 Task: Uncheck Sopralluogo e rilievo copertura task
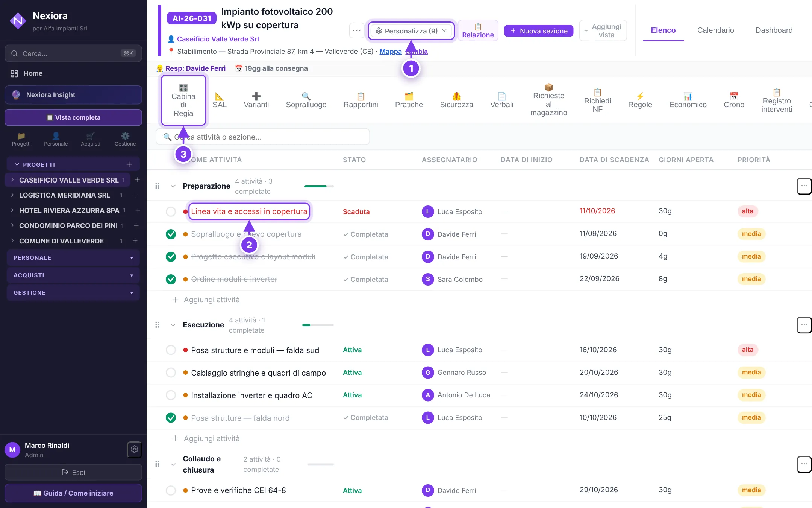point(171,234)
